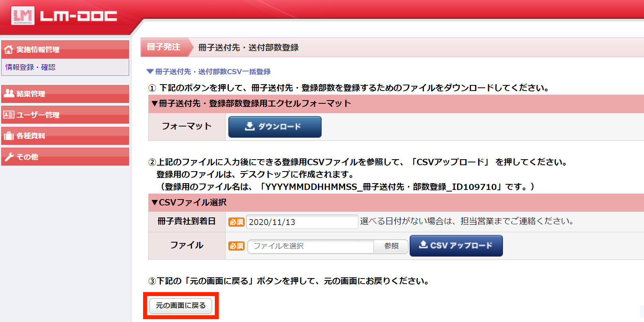Open the 情報登録・確認 link
The image size is (644, 322).
click(30, 67)
